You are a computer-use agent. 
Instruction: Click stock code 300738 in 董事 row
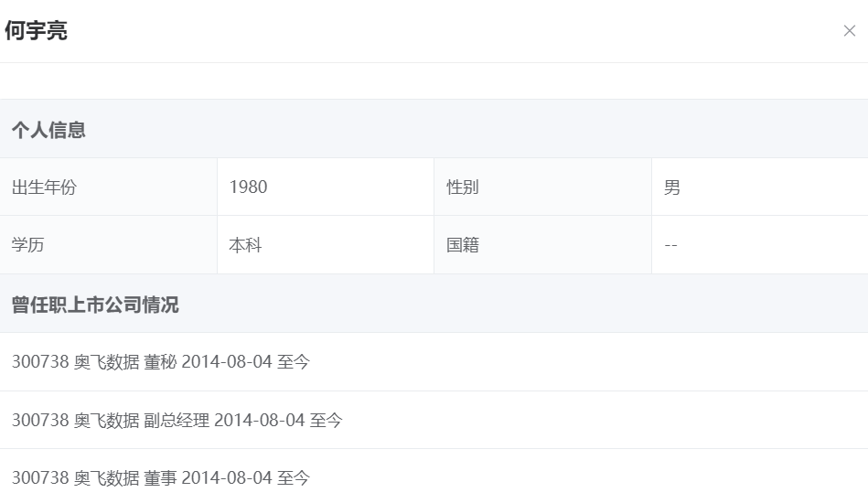pos(40,477)
